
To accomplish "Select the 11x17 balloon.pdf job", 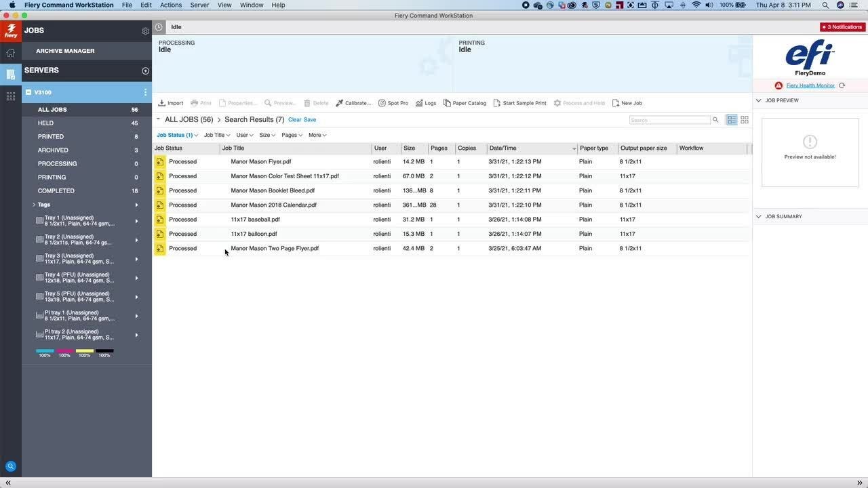I will [451, 234].
